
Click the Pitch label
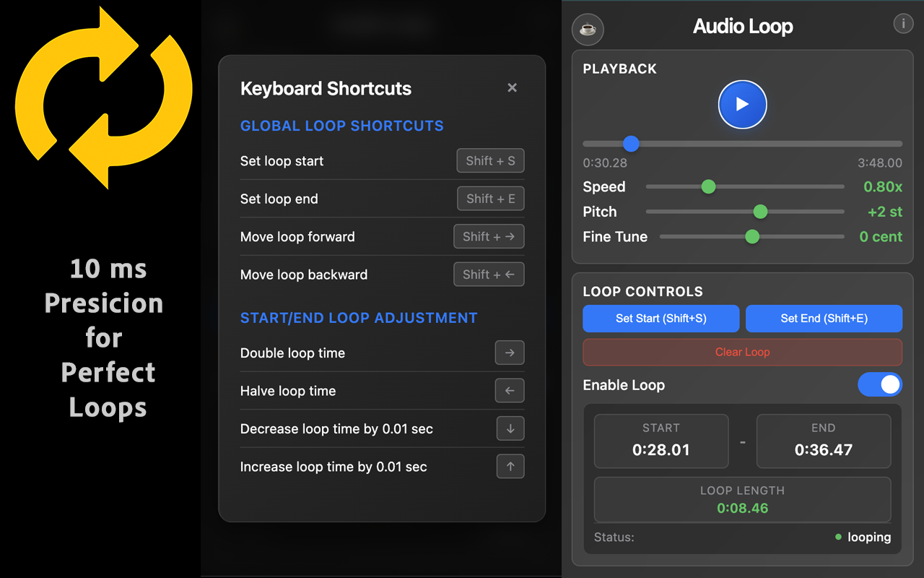pyautogui.click(x=600, y=212)
